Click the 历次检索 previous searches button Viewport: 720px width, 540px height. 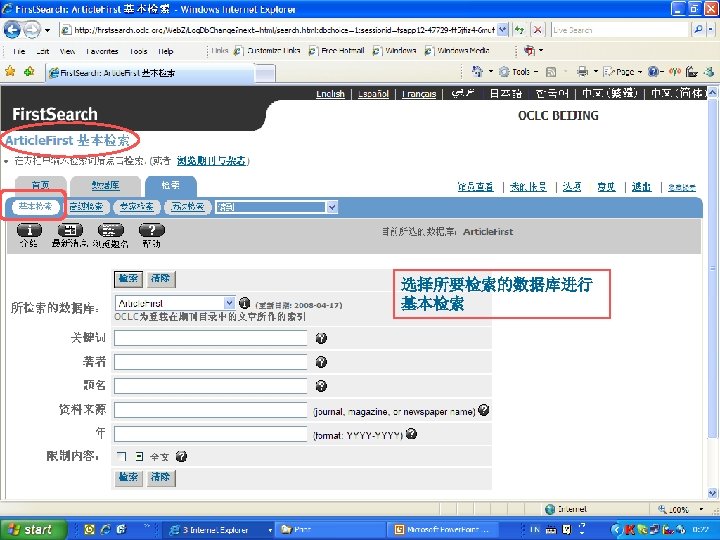click(187, 207)
